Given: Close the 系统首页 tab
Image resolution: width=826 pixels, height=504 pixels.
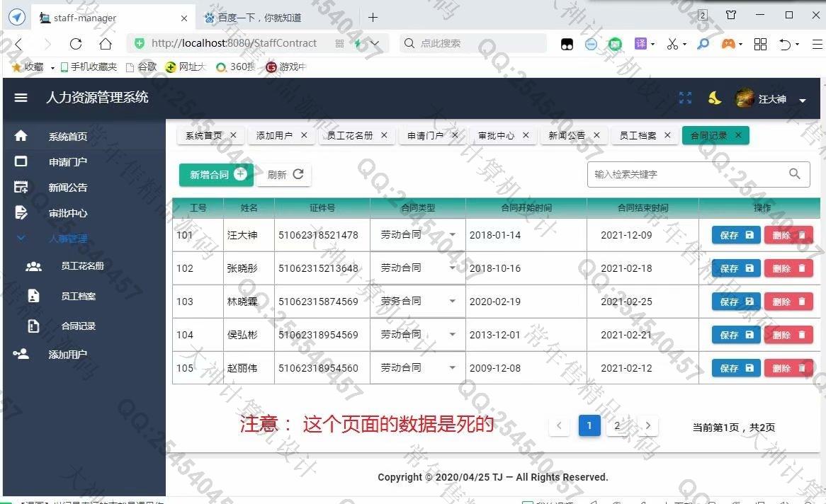Looking at the screenshot, I should pyautogui.click(x=233, y=135).
